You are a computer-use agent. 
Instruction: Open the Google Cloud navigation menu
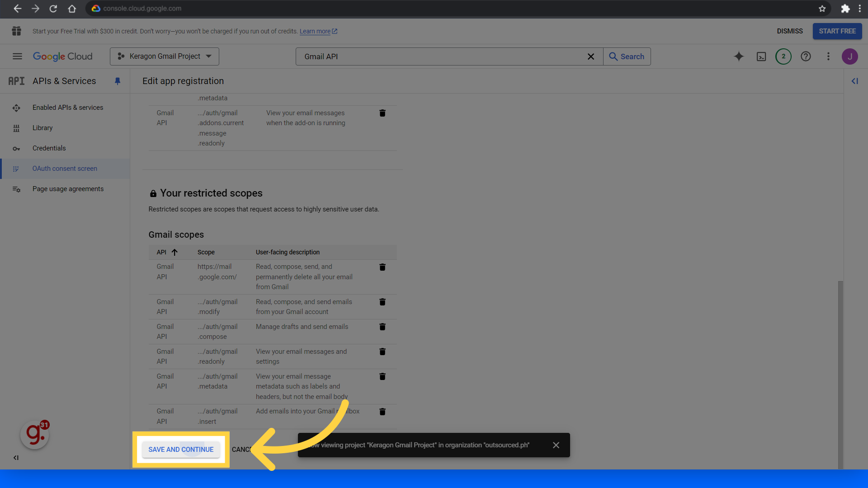point(17,56)
